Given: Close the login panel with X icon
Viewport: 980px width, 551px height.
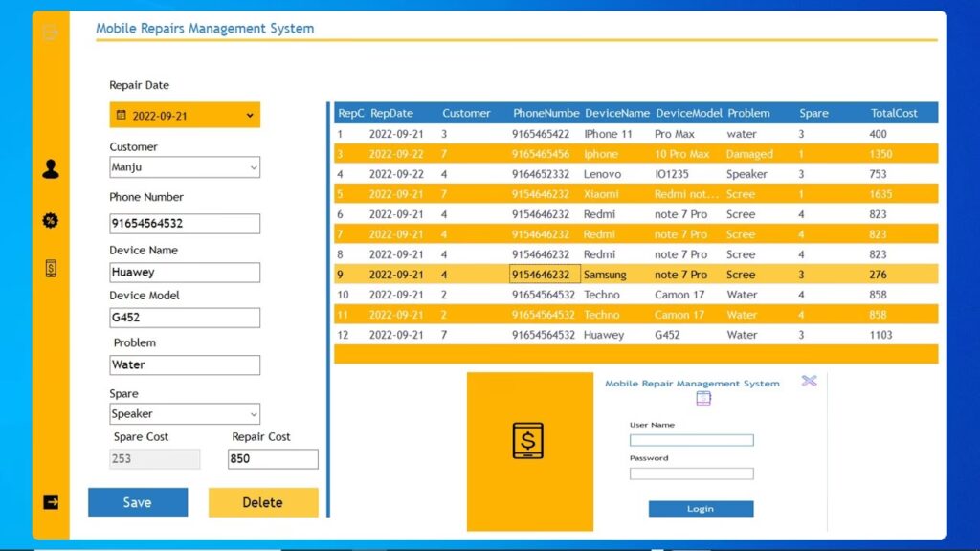Looking at the screenshot, I should tap(809, 381).
